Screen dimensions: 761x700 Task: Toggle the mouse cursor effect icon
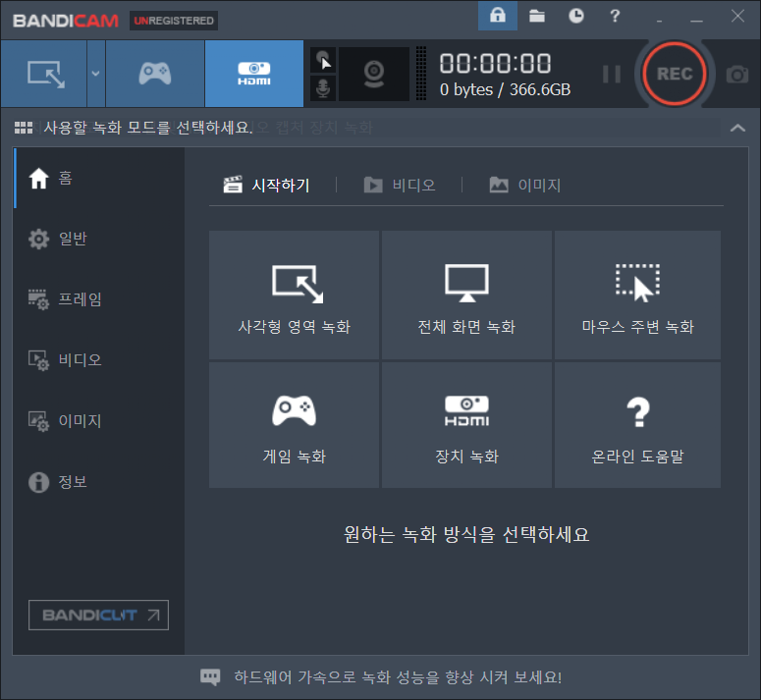coord(323,61)
